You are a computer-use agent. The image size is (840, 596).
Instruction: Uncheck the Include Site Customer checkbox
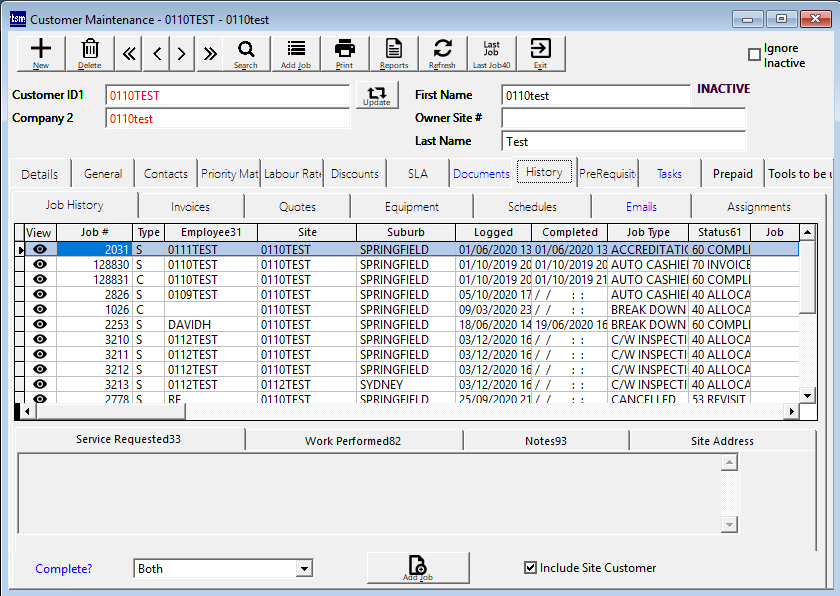tap(531, 568)
